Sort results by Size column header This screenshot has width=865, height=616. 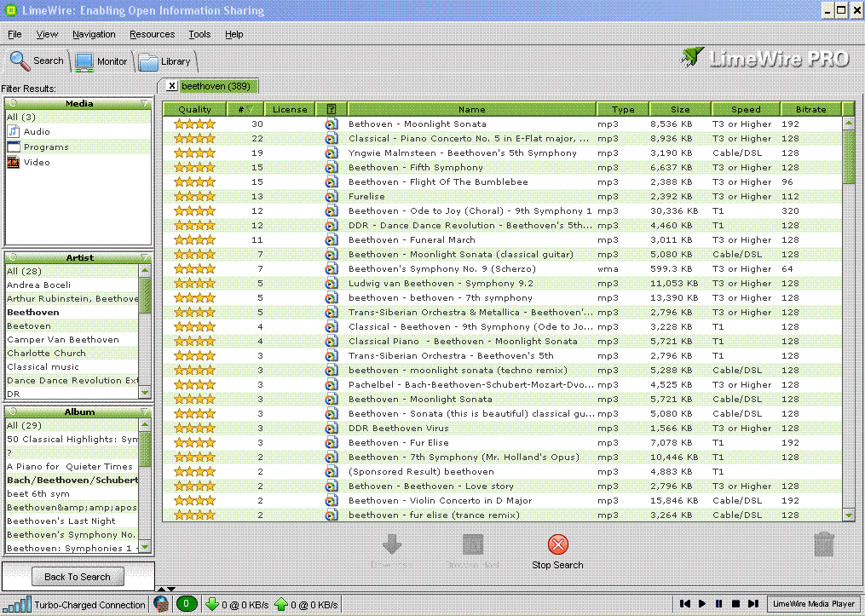tap(680, 109)
